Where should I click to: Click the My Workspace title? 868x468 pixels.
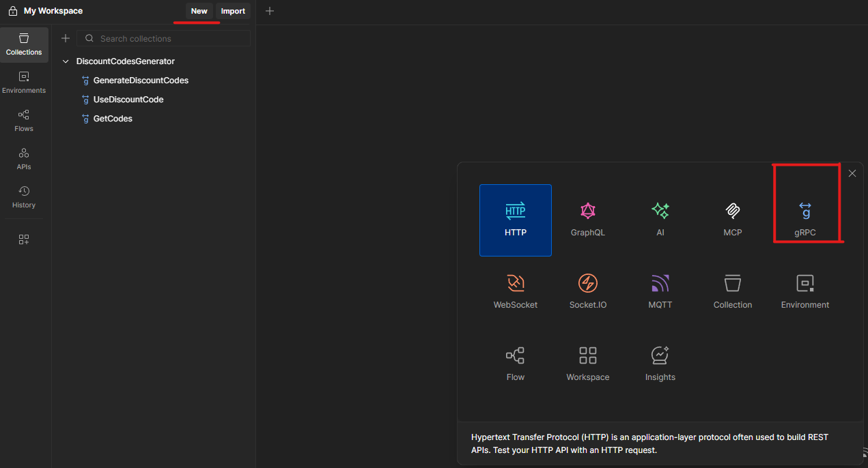point(53,11)
